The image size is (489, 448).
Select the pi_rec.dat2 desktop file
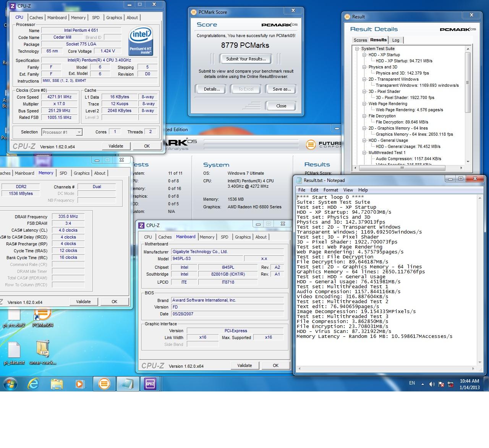click(14, 317)
